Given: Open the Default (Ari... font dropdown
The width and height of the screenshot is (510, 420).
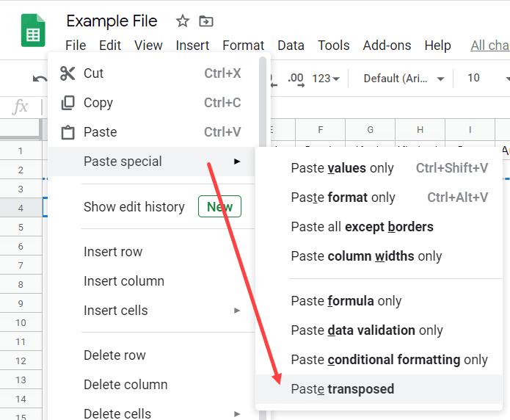Looking at the screenshot, I should tap(404, 79).
